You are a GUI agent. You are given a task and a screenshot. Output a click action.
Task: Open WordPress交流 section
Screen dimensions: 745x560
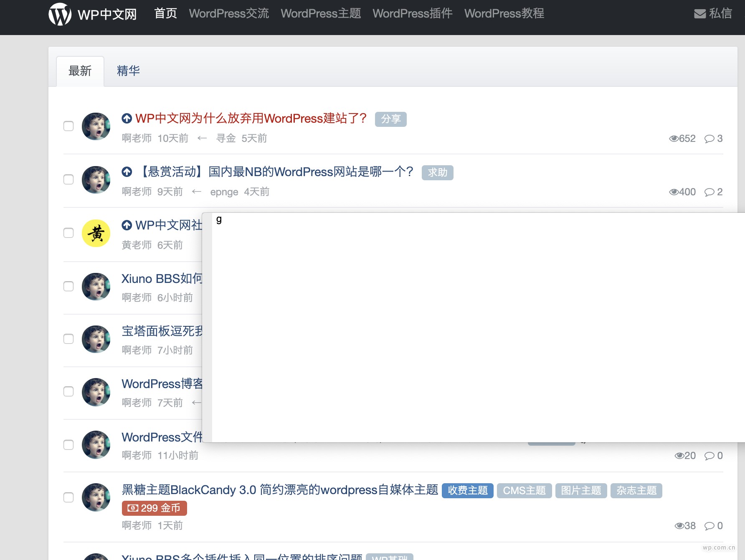click(229, 14)
